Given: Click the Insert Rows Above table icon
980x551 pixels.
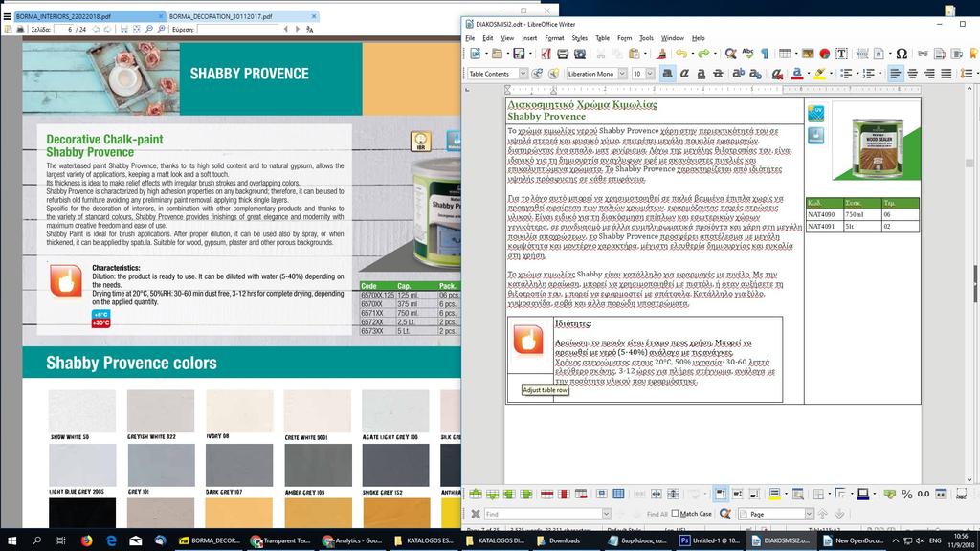Looking at the screenshot, I should pos(476,495).
